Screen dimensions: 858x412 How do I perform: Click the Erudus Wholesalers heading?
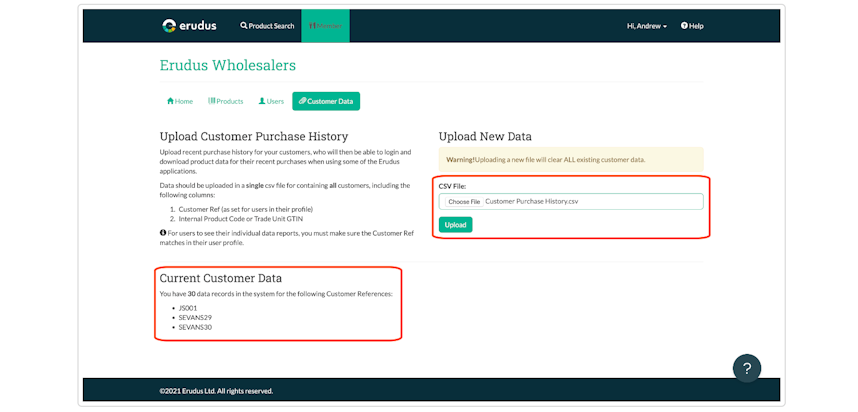coord(228,65)
